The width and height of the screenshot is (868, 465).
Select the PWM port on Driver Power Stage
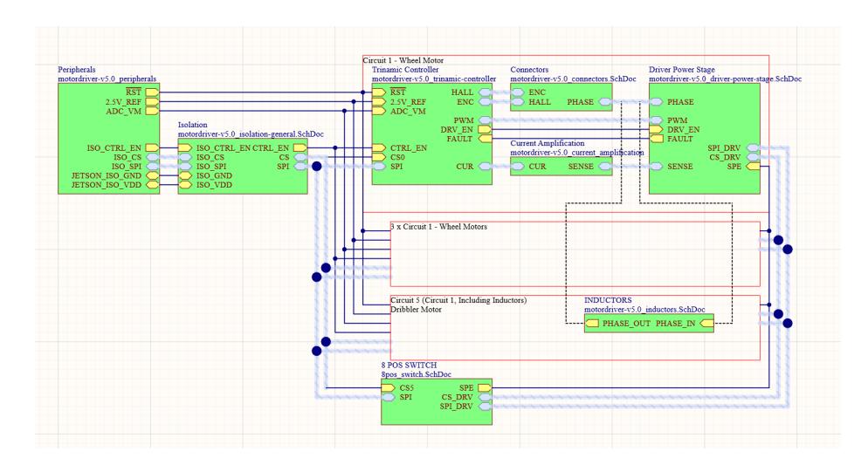656,120
